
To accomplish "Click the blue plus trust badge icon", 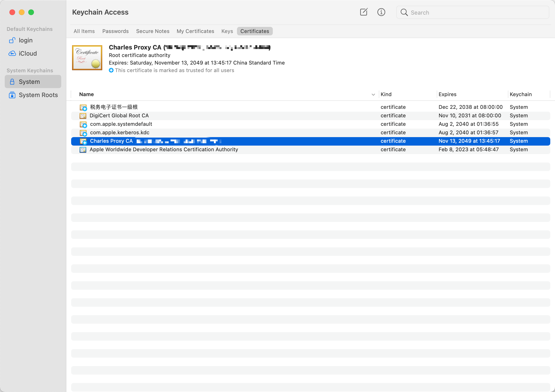I will point(111,70).
